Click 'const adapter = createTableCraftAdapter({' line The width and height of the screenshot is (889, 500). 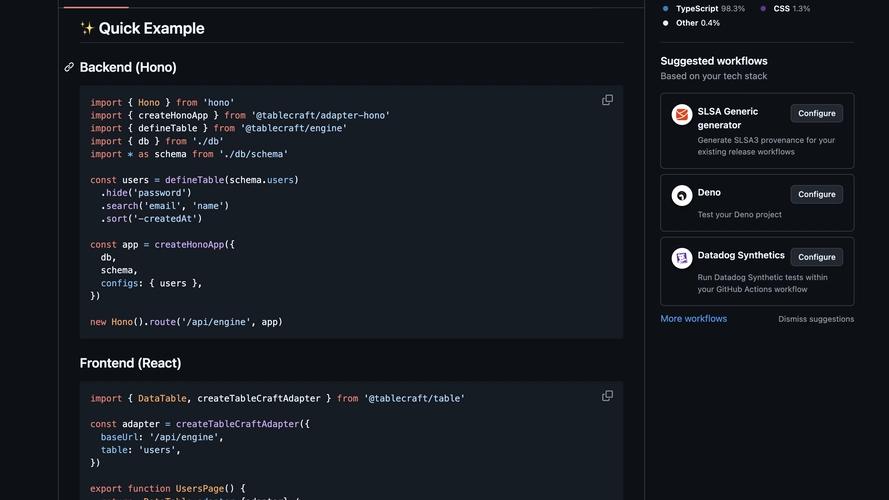click(x=200, y=423)
